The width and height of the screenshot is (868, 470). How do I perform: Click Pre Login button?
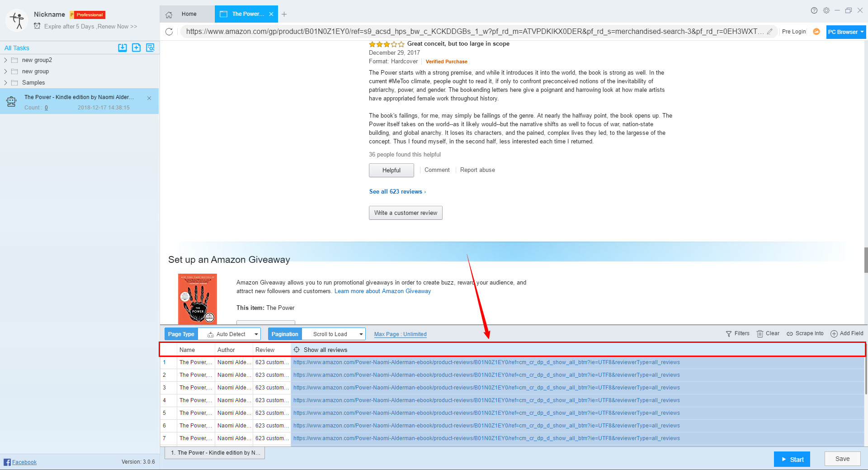[794, 32]
